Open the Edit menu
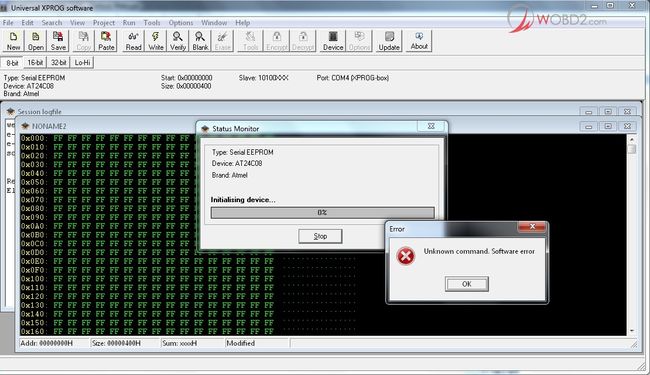 coord(27,23)
